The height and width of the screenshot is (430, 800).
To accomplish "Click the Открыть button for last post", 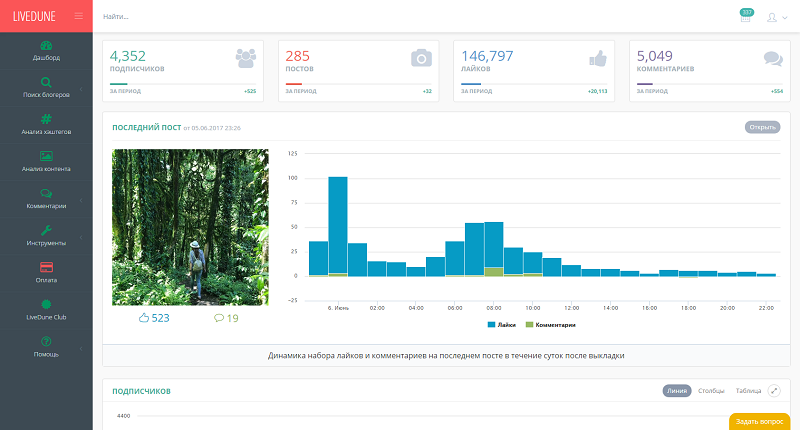I will point(762,127).
